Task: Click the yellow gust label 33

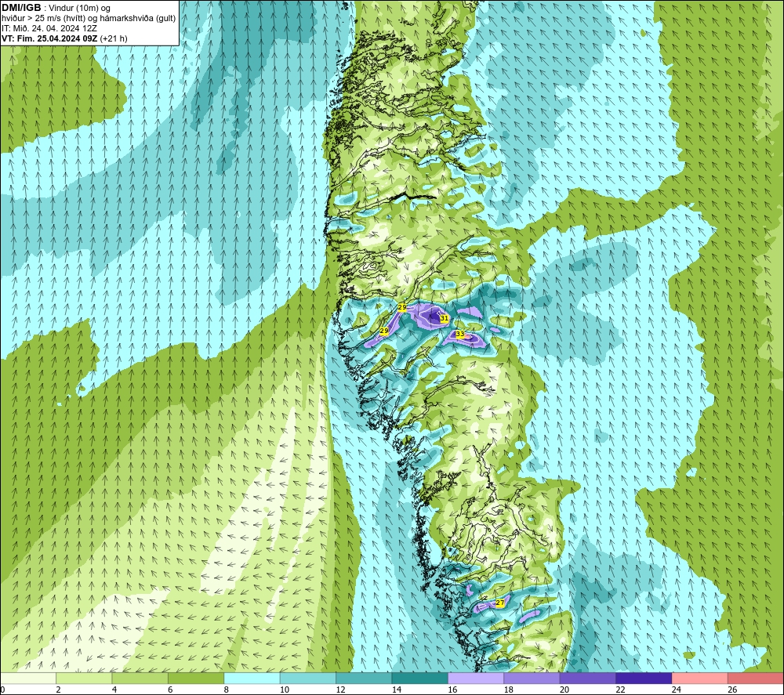Action: [x=460, y=334]
